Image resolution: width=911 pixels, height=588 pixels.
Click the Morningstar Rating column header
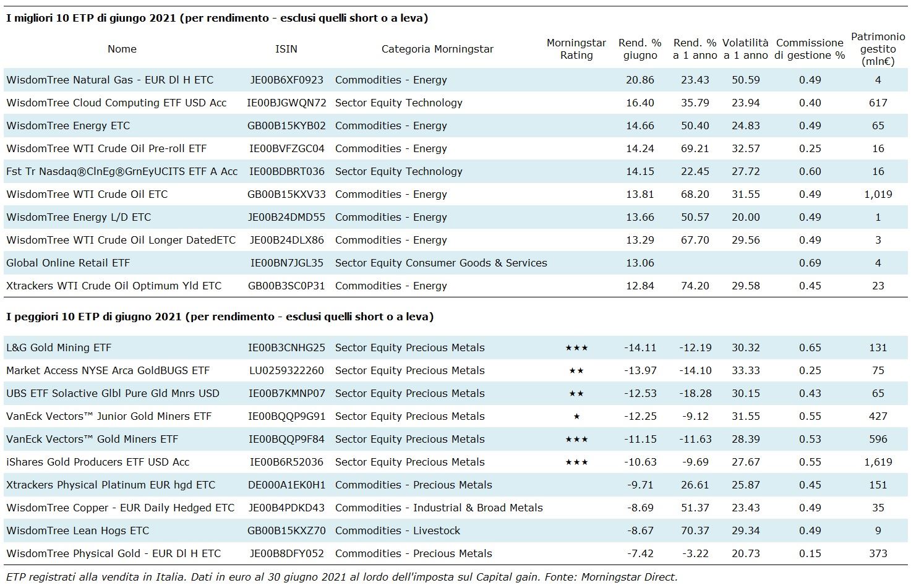point(576,49)
